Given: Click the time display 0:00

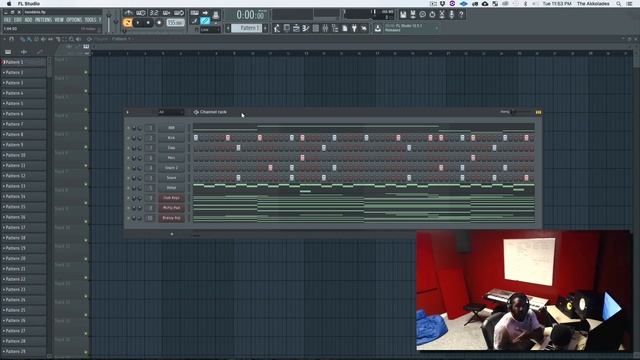Looking at the screenshot, I should pos(251,15).
